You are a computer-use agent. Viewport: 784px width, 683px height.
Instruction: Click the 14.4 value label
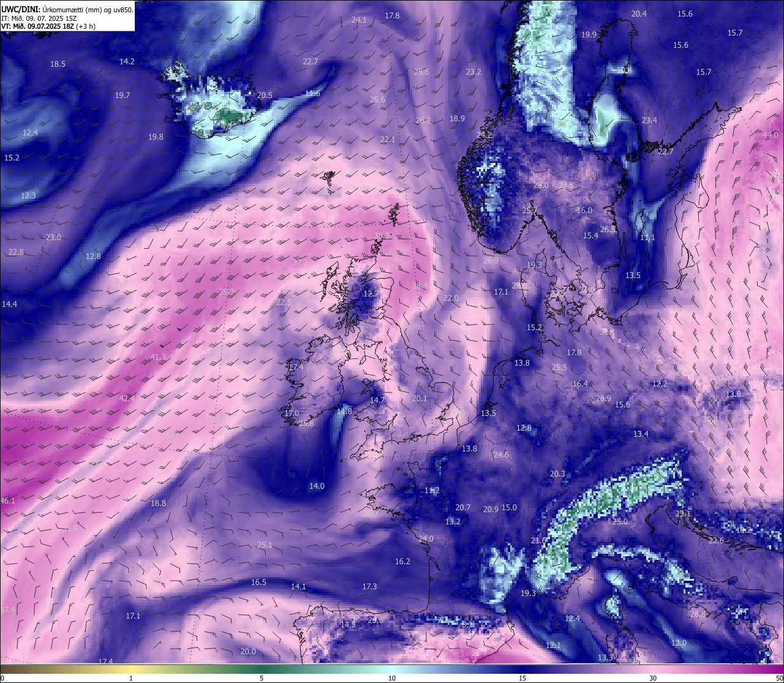click(9, 304)
